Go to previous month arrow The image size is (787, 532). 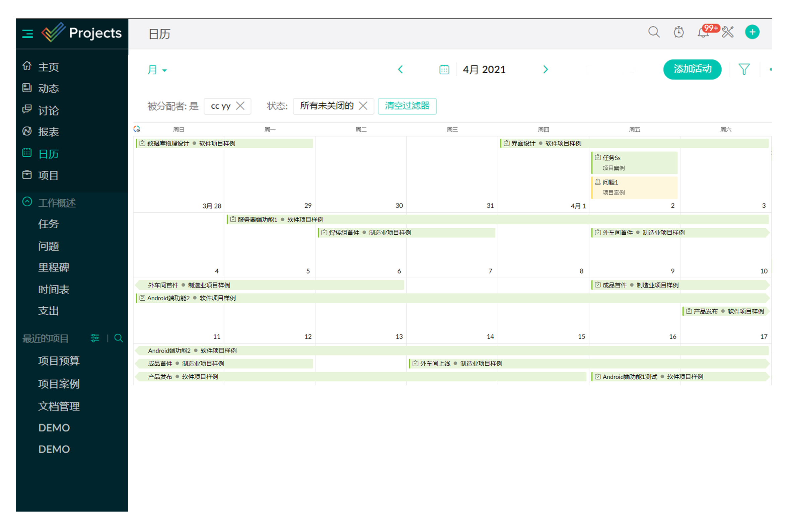[400, 69]
